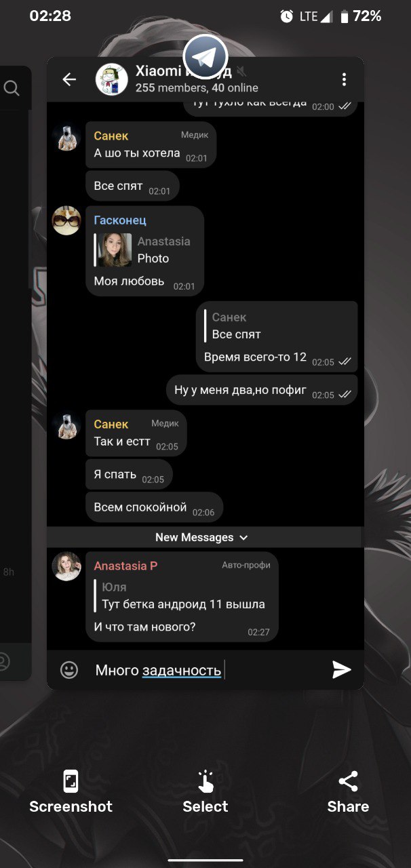Open the Xiaomi group avatar
This screenshot has height=868, width=411.
[112, 79]
